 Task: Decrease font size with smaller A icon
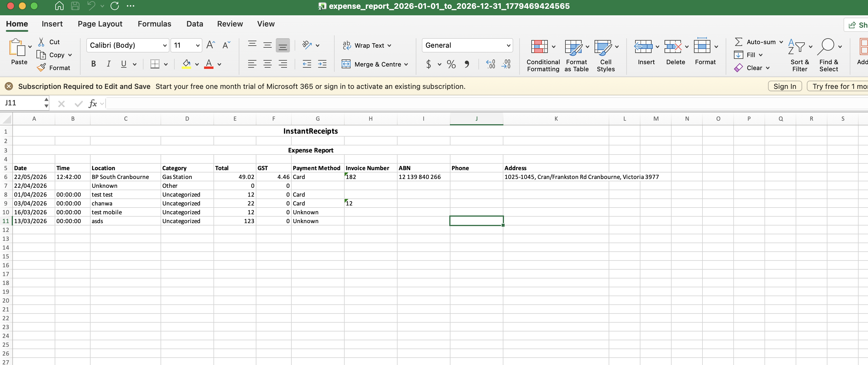pos(226,45)
